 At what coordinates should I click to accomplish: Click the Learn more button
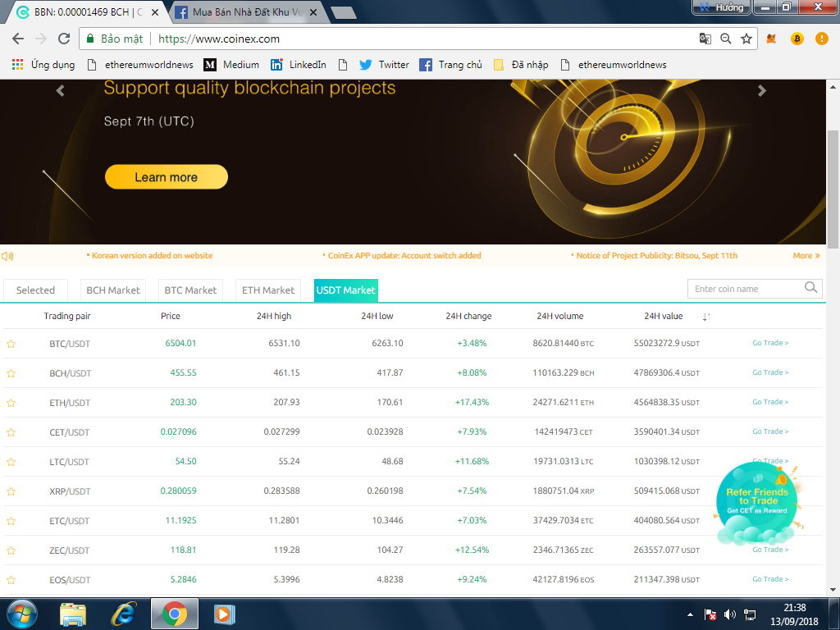point(166,177)
